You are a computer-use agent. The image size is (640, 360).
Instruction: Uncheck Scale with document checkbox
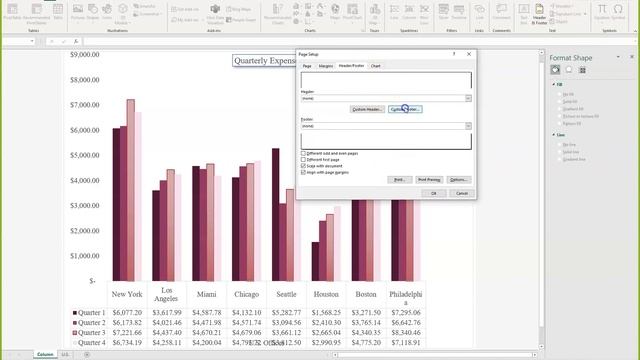303,166
